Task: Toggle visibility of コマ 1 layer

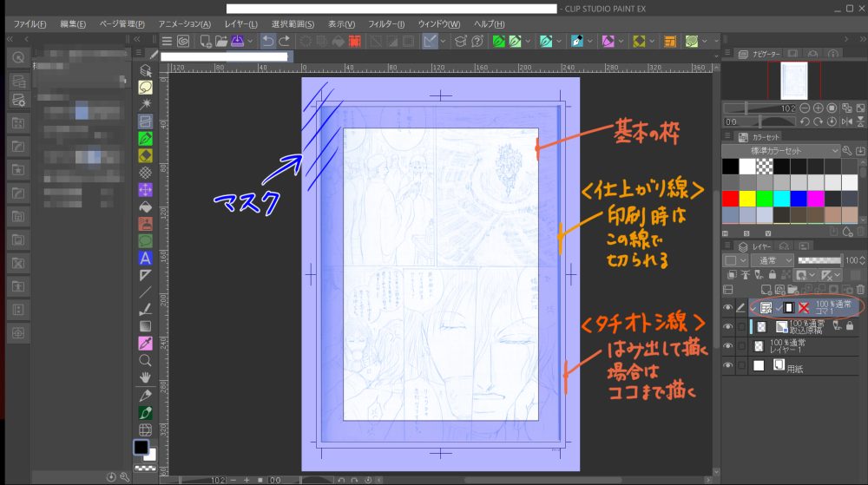Action: click(x=728, y=307)
